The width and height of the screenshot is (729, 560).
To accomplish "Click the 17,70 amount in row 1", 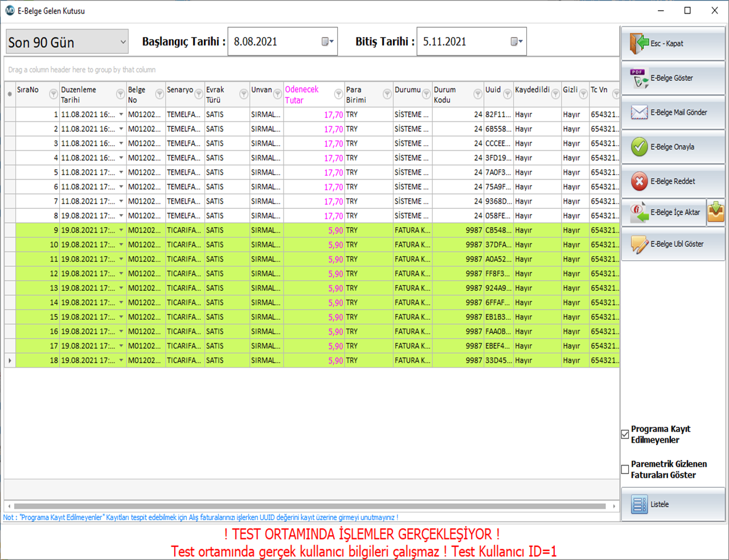I will [x=333, y=115].
